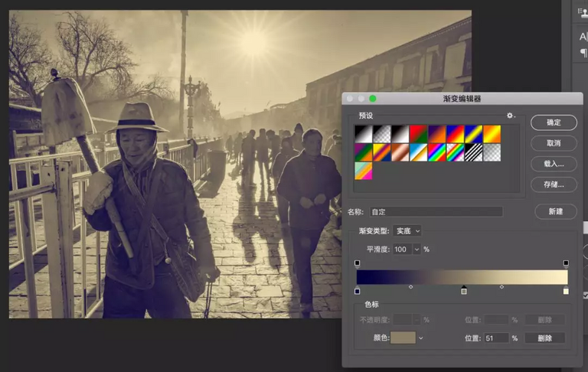Choose the pastel teal-orange-magenta preset
Image resolution: width=588 pixels, height=372 pixels.
tap(364, 171)
